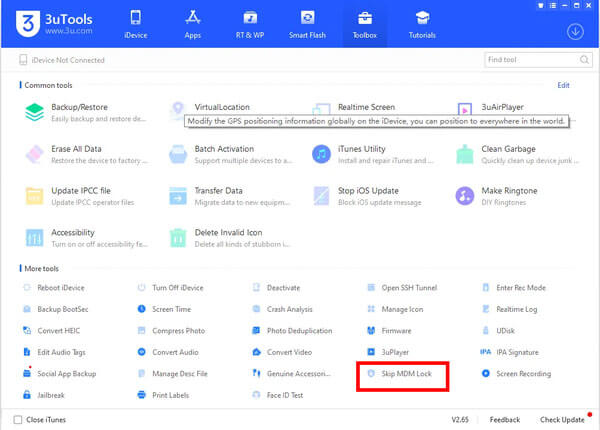This screenshot has width=600, height=430.
Task: Click the Stop iOS Update icon
Action: click(x=322, y=195)
